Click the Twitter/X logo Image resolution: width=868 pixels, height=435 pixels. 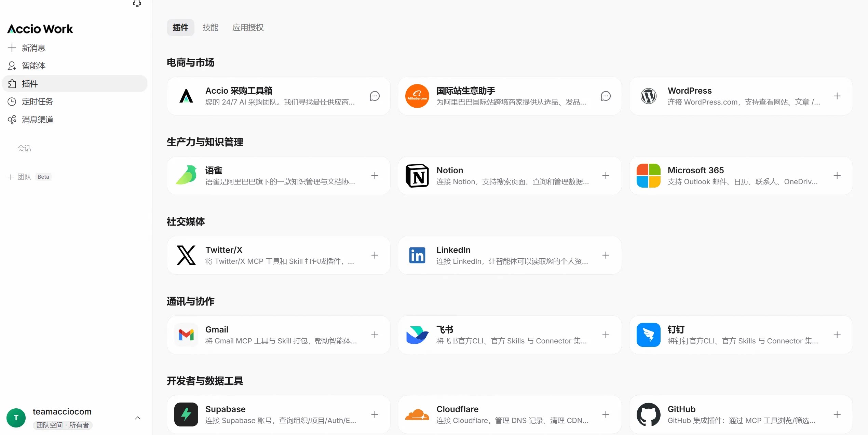(186, 255)
